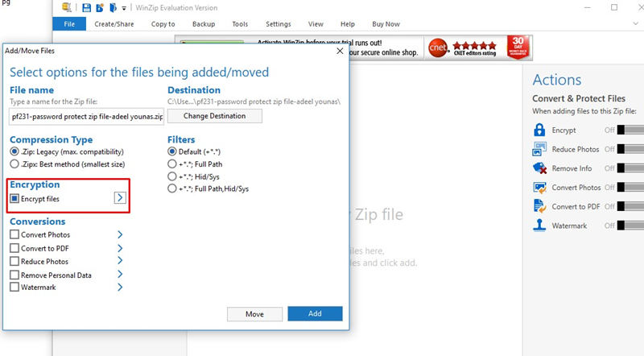The width and height of the screenshot is (644, 356).
Task: Click the save icon in title bar
Action: pos(86,8)
